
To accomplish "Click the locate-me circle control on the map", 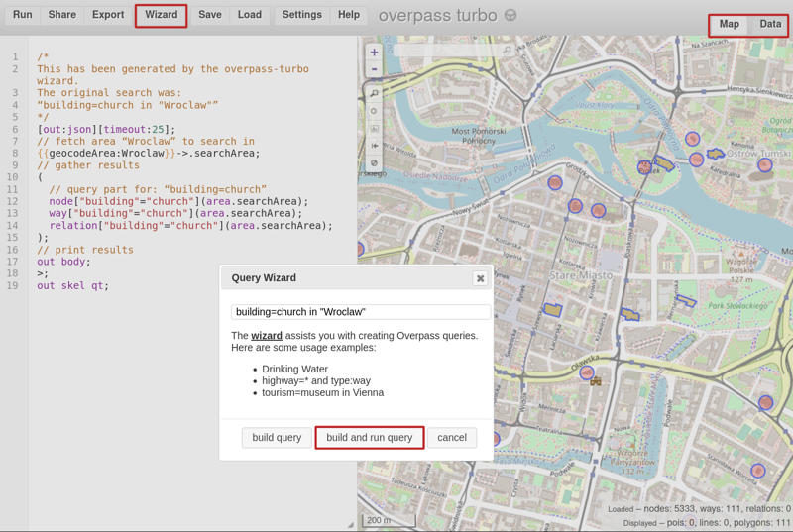I will click(x=375, y=111).
